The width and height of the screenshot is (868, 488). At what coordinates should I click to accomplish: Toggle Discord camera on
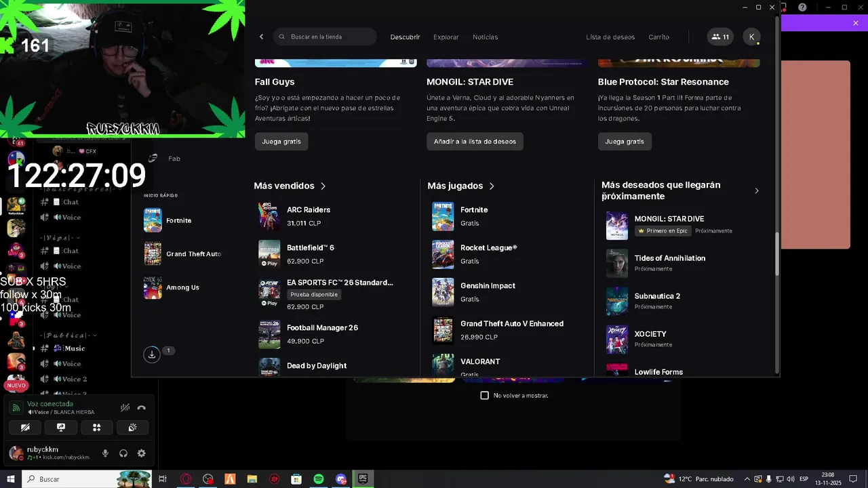click(25, 428)
